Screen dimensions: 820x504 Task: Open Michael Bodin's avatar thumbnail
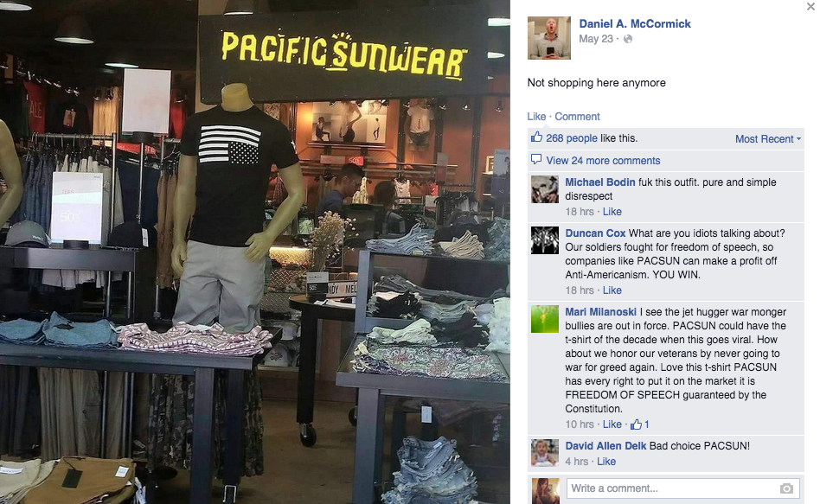click(x=544, y=188)
